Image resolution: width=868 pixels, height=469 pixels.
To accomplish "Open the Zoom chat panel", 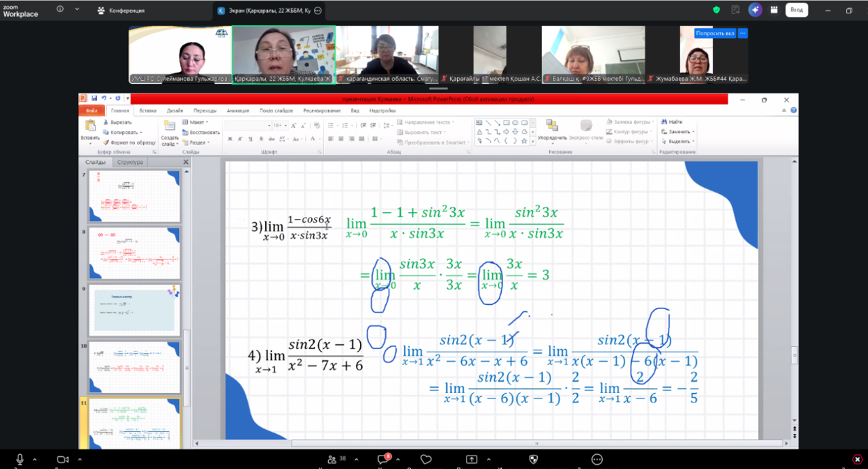I will click(x=382, y=459).
